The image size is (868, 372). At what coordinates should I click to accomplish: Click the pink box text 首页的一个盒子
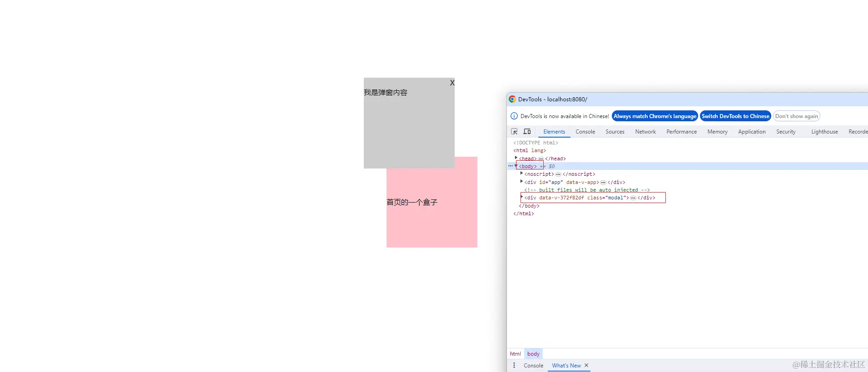pos(412,202)
